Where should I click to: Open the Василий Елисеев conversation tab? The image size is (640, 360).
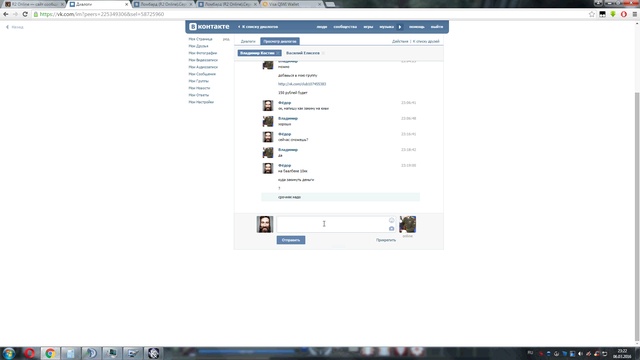(x=303, y=53)
